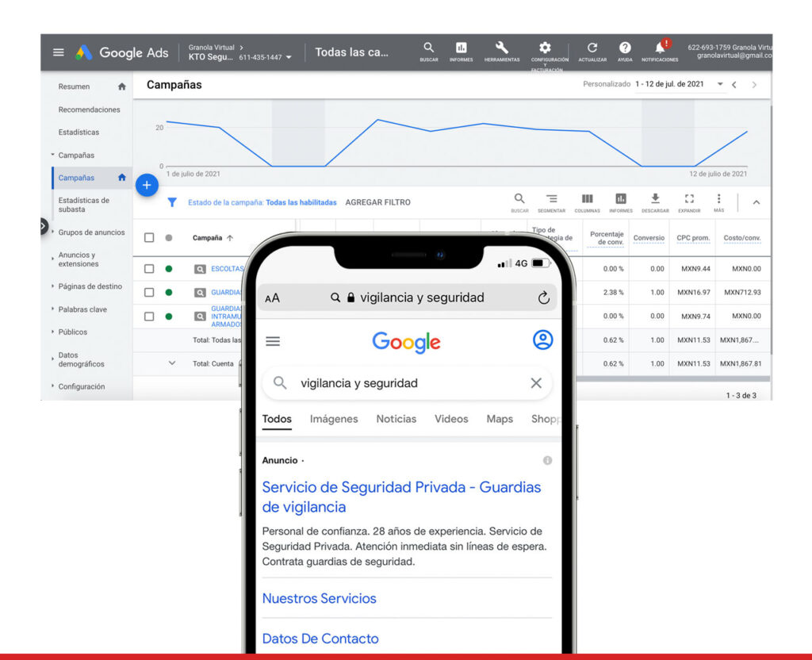Click the Ayuda help icon
The height and width of the screenshot is (660, 812).
pos(625,48)
